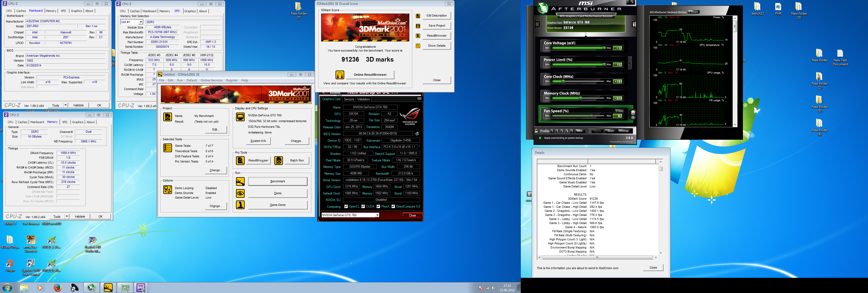Open the Tools dropdown arrow in CPU-Z Memory window
Image resolution: width=868 pixels, height=293 pixels.
click(x=67, y=216)
